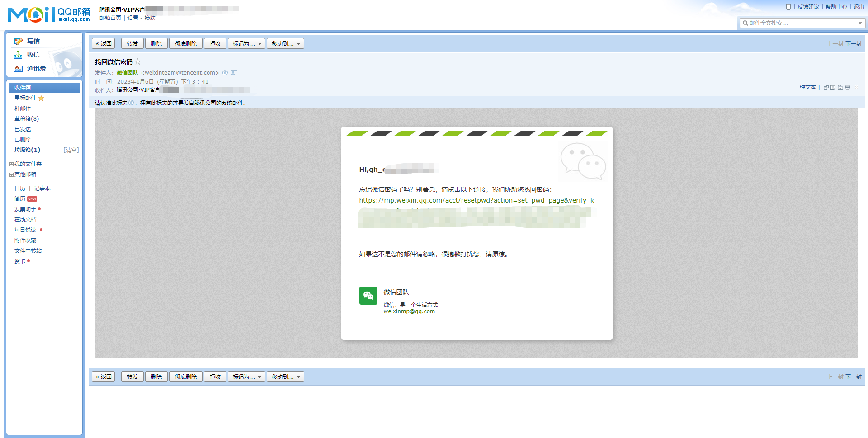Viewport: 868px width, 438px height.
Task: Click the 返回 button in top toolbar
Action: [x=104, y=43]
